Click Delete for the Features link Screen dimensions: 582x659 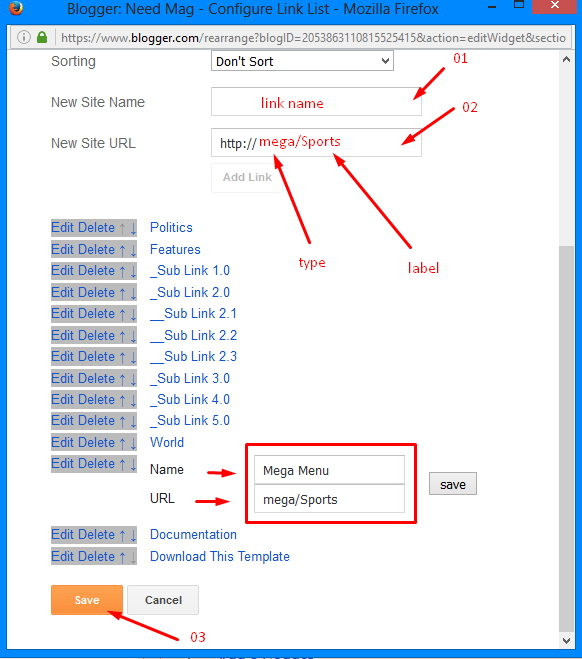coord(95,250)
